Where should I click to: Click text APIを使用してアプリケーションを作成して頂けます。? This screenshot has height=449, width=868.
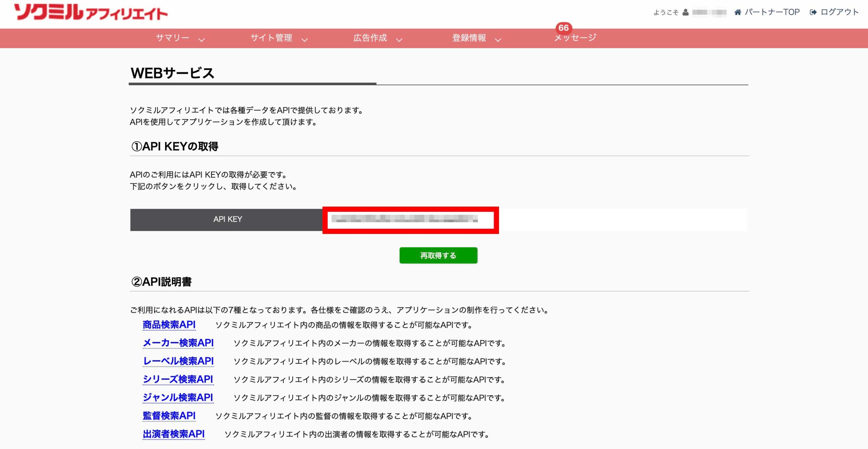pos(224,122)
